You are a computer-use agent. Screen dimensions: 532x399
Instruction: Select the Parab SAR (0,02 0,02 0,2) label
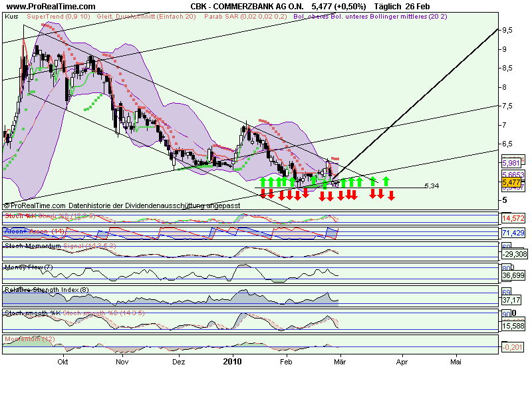click(245, 16)
